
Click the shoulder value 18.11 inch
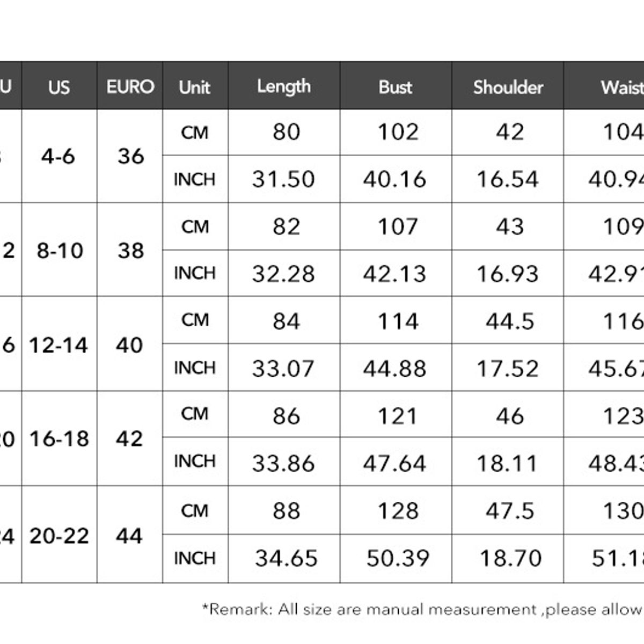click(508, 463)
